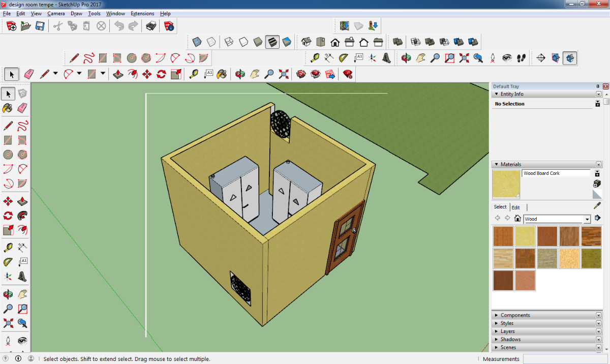Select the Front view icon
Viewport: 610px width, 364px height.
(x=335, y=42)
